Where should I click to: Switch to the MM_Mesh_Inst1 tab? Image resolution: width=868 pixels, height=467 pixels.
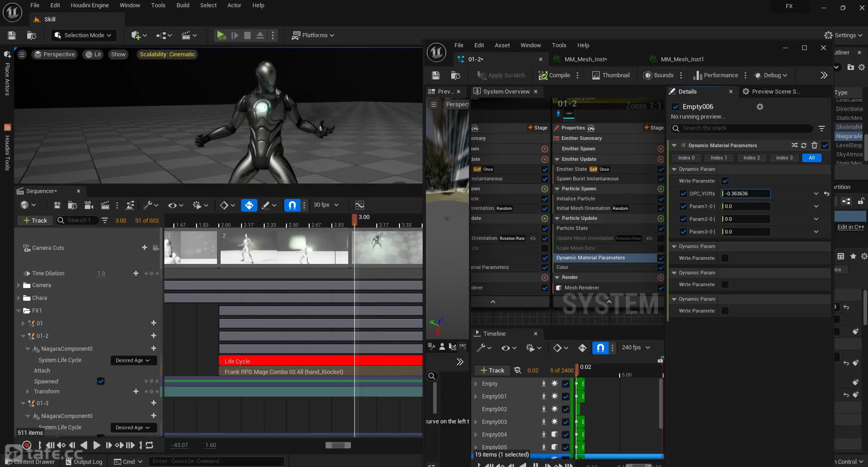click(682, 60)
